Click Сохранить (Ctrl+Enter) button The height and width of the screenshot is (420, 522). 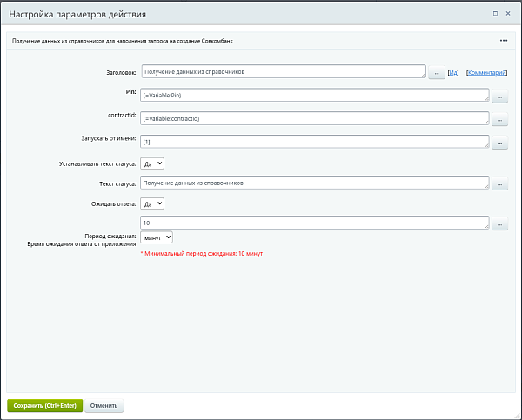pos(45,406)
